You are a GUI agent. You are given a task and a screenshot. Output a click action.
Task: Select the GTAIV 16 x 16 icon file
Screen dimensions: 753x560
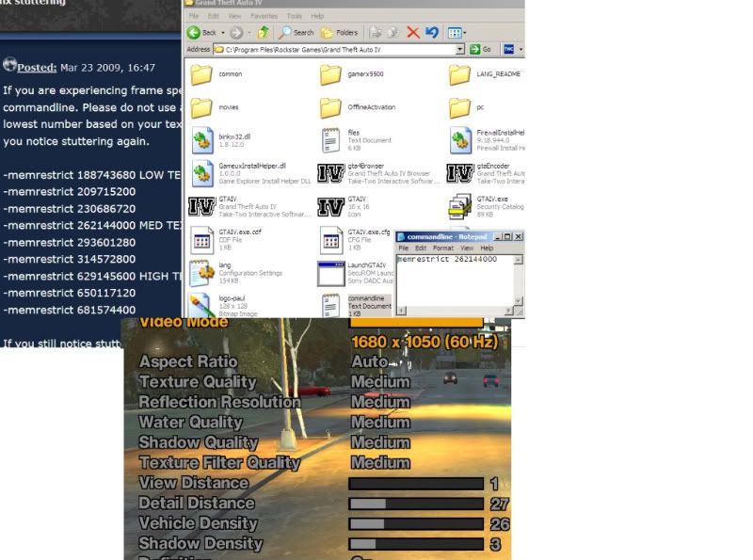[342, 206]
